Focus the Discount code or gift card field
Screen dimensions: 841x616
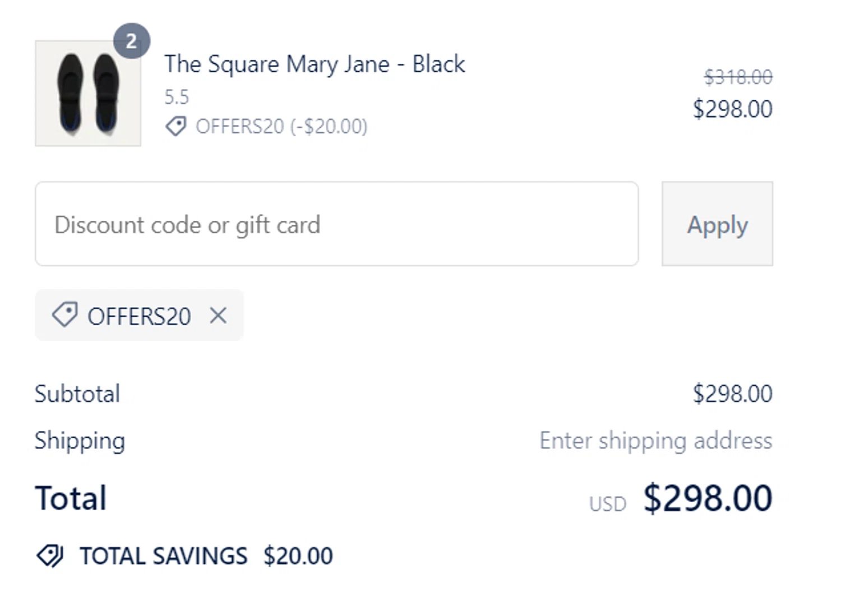tap(336, 224)
